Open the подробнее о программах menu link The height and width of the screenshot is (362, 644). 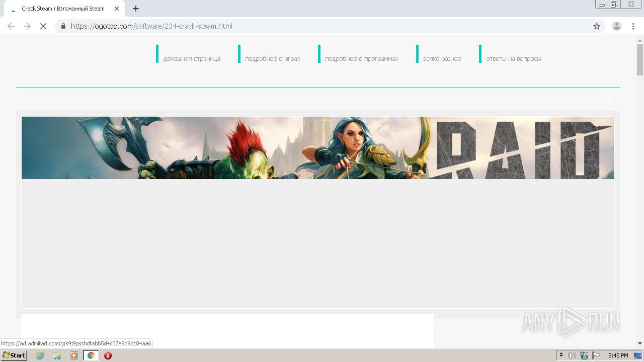(x=361, y=59)
